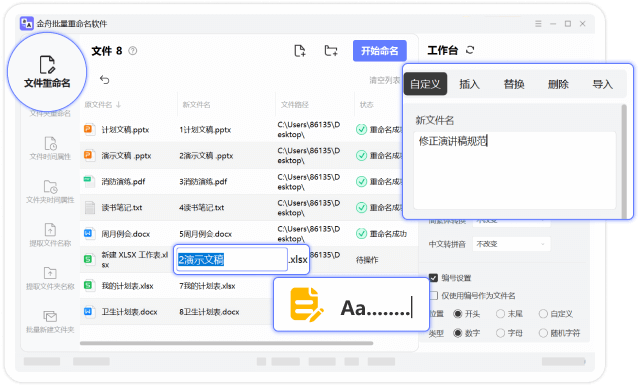
Task: Toggle the 编号设置 checkbox
Action: point(434,278)
